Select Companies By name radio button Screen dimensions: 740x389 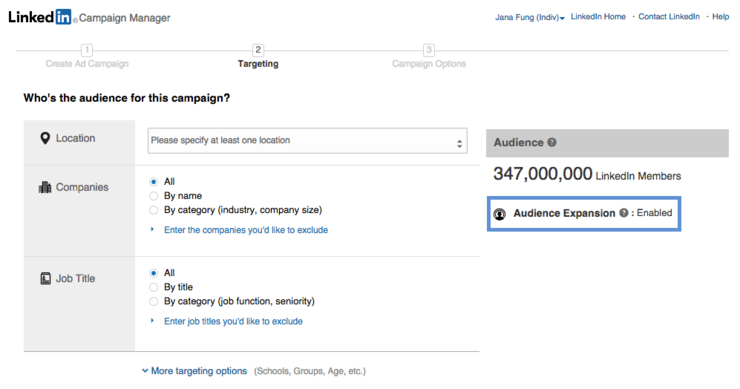tap(153, 196)
